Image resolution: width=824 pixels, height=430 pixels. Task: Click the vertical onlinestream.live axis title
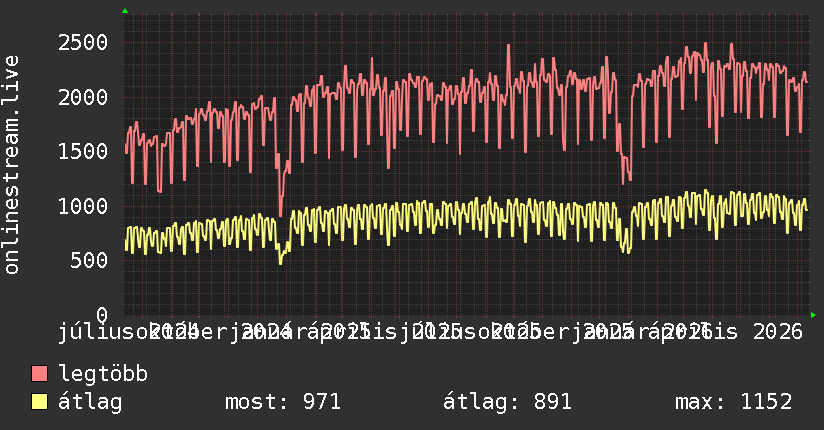(11, 165)
